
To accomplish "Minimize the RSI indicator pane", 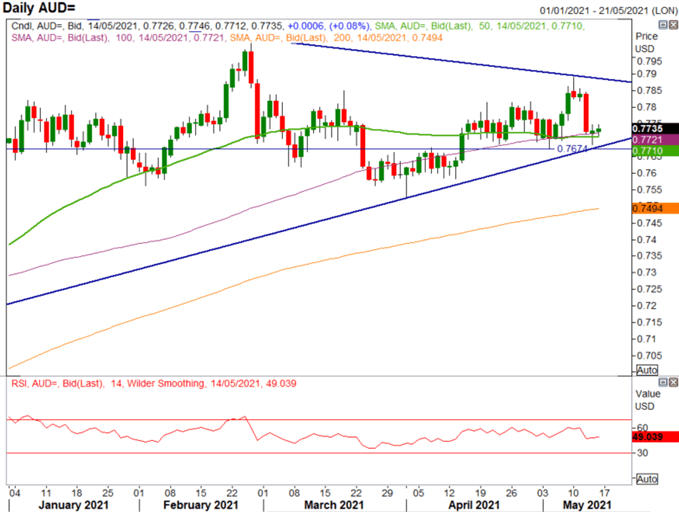I will [663, 382].
